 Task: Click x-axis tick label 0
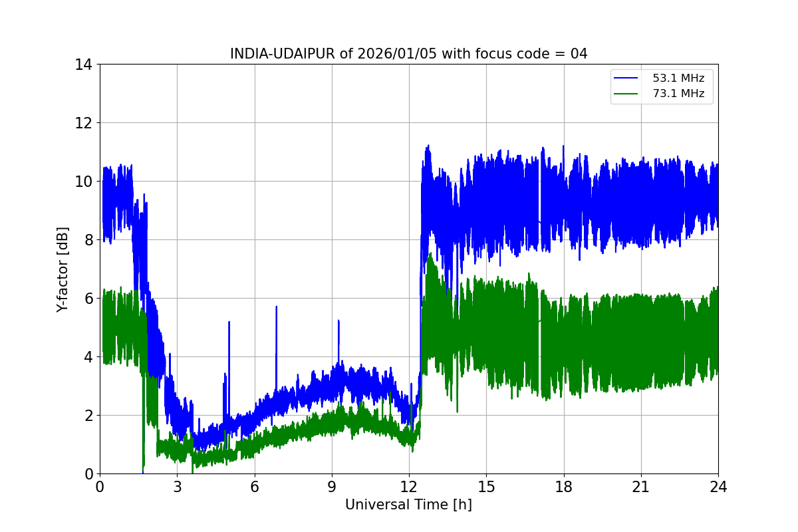click(x=100, y=486)
